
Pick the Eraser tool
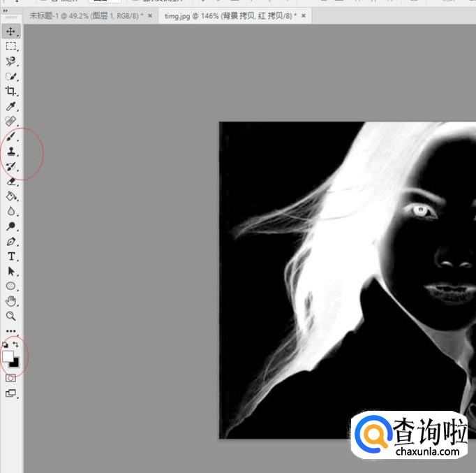point(11,182)
